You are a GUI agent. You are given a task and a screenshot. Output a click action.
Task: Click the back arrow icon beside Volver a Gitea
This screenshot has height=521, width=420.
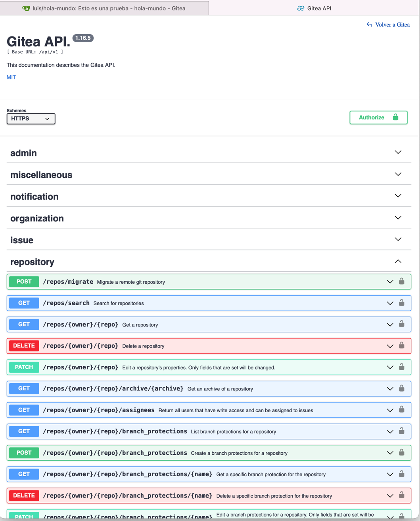pyautogui.click(x=369, y=25)
